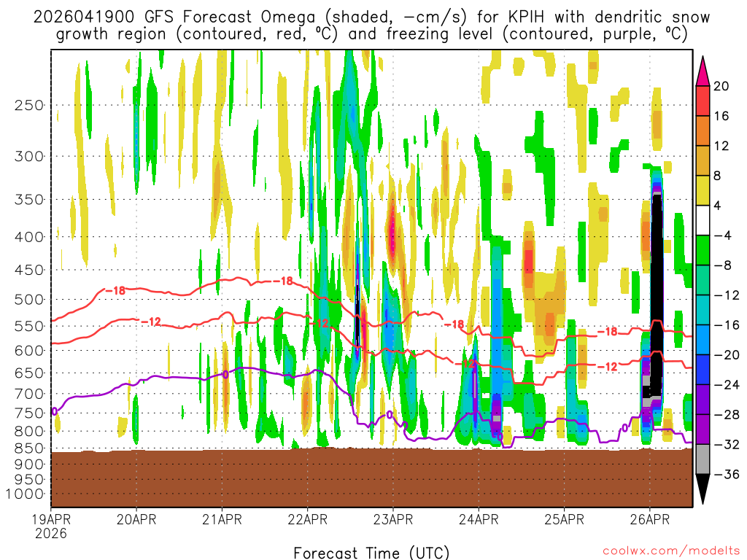Select the dark blue swatch between -20 and -24

[703, 370]
